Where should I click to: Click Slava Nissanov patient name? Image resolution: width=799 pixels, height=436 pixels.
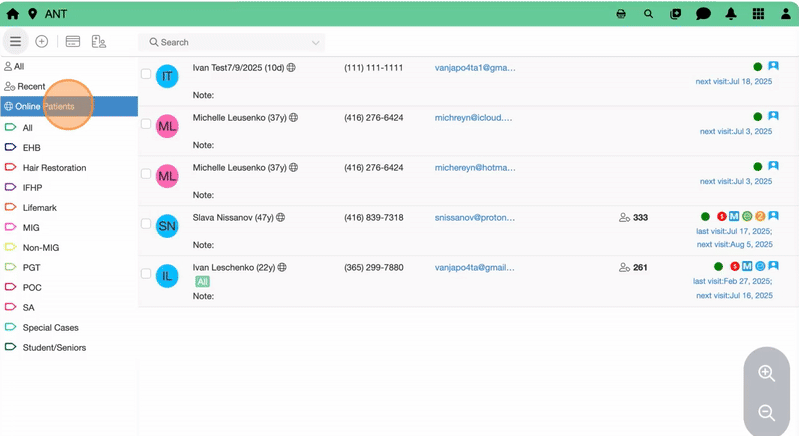pyautogui.click(x=222, y=218)
